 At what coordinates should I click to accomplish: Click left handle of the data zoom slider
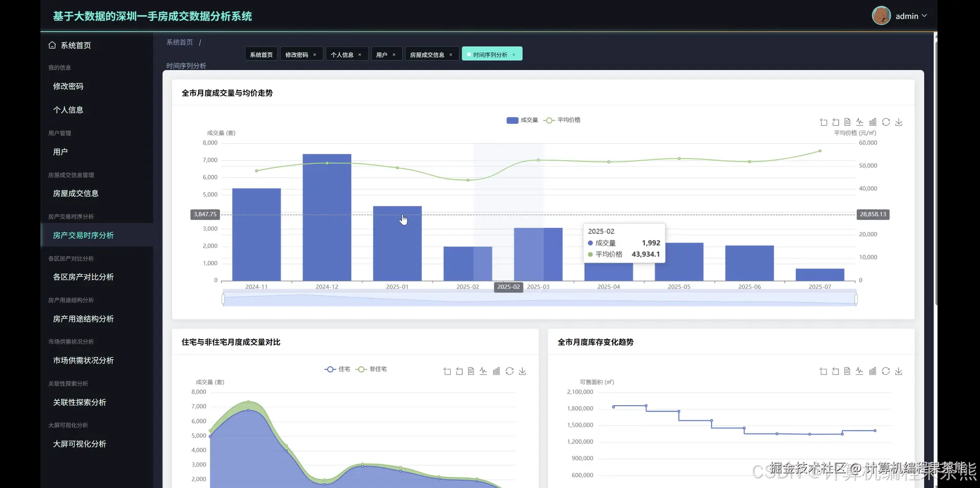click(223, 299)
